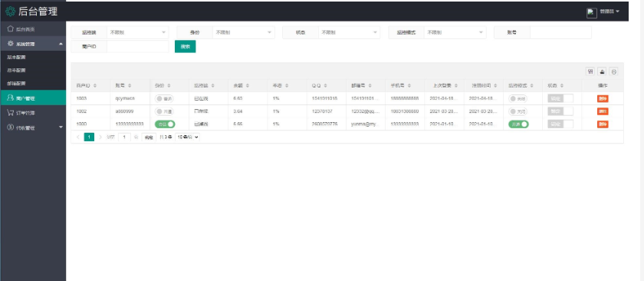
Task: Toggle the status switch for merchant 1000
Action: pos(560,124)
